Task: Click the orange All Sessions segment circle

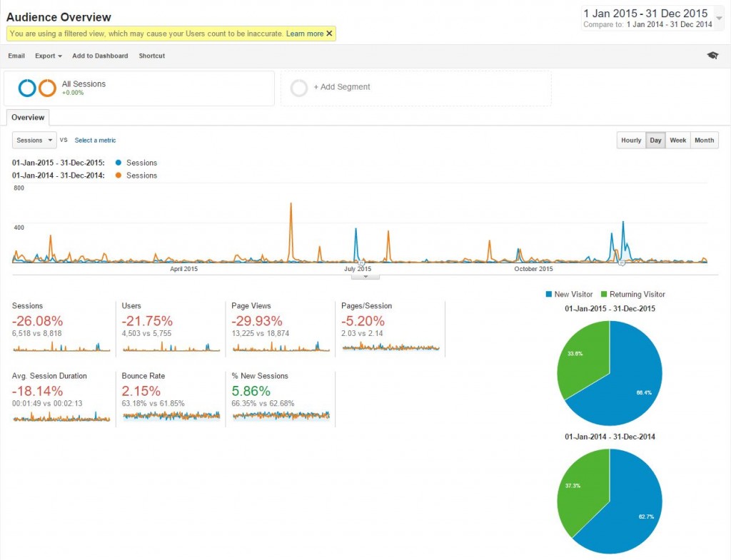Action: 47,88
